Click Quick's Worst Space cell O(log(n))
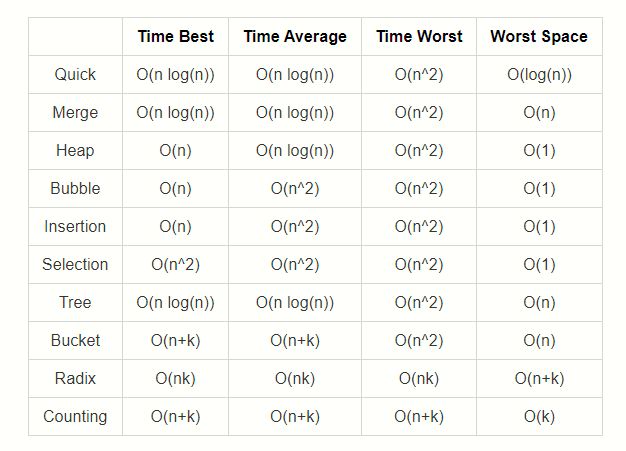The width and height of the screenshot is (626, 451). pos(539,75)
